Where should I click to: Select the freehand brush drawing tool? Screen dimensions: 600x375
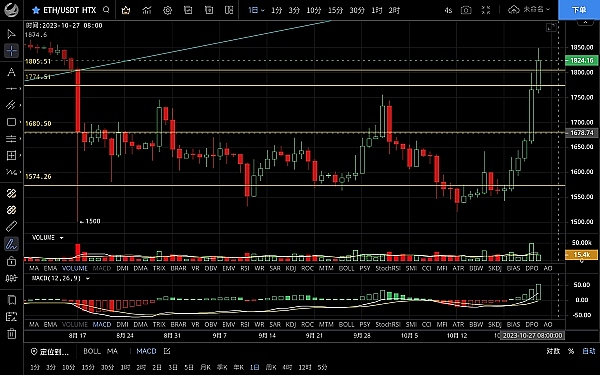pyautogui.click(x=11, y=244)
